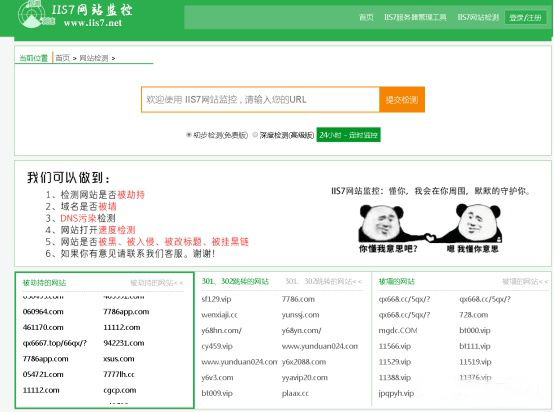Click 首页 in the breadcrumb trail
Image resolution: width=554 pixels, height=412 pixels.
(63, 58)
